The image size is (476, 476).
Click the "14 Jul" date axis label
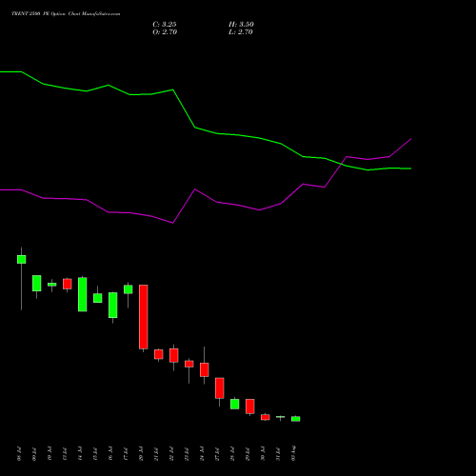80,453
